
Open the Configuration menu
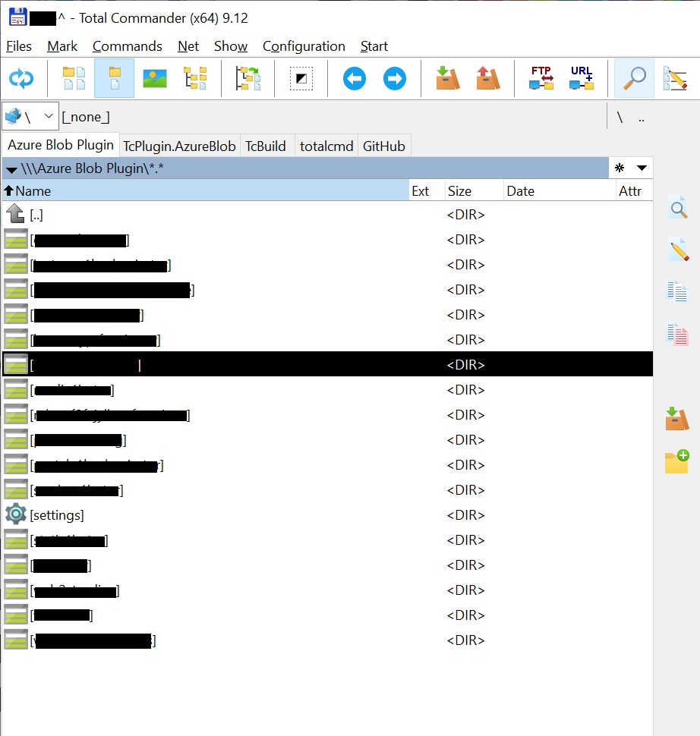click(304, 46)
